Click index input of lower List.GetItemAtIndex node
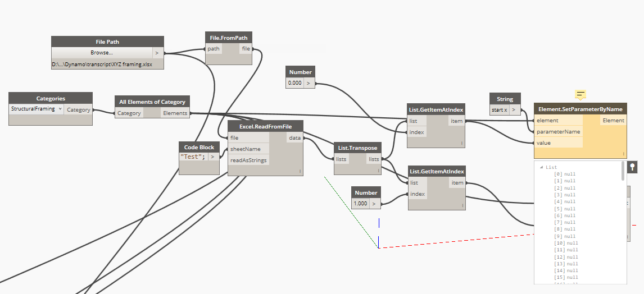Viewport: 644px width, 294px height. coord(418,194)
